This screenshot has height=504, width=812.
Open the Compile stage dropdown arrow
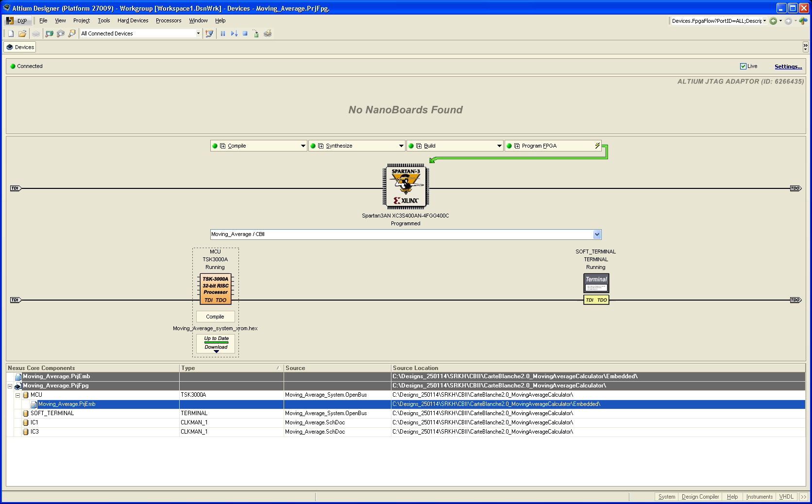[303, 146]
